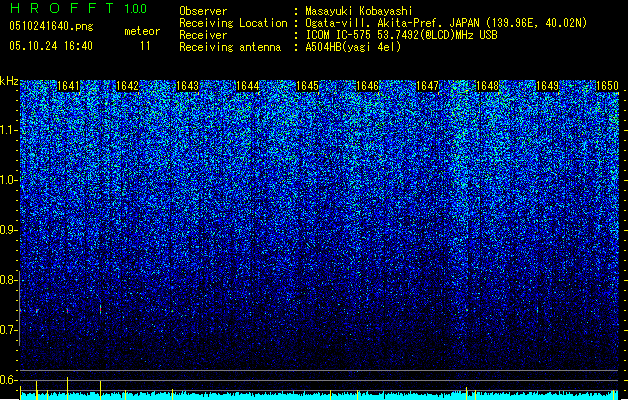Click the 'meteor' count label
This screenshot has width=629, height=400.
142,31
